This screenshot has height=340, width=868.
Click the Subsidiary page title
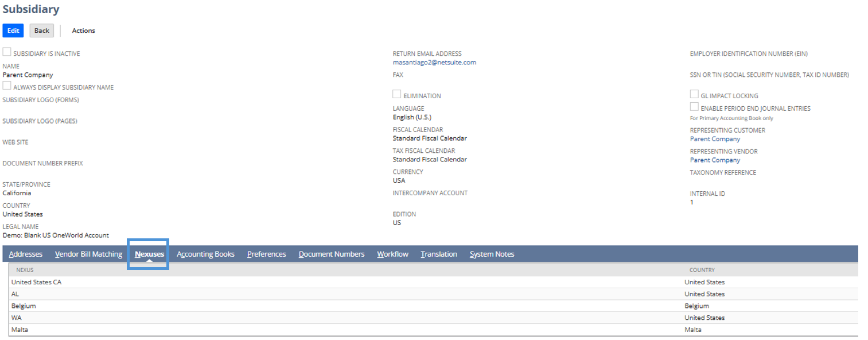(x=31, y=9)
